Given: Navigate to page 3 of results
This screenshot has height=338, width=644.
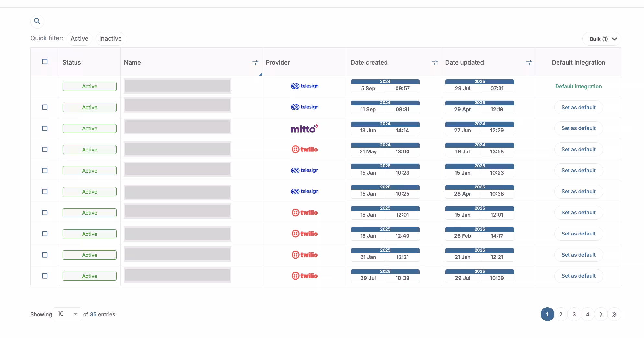Looking at the screenshot, I should tap(574, 314).
